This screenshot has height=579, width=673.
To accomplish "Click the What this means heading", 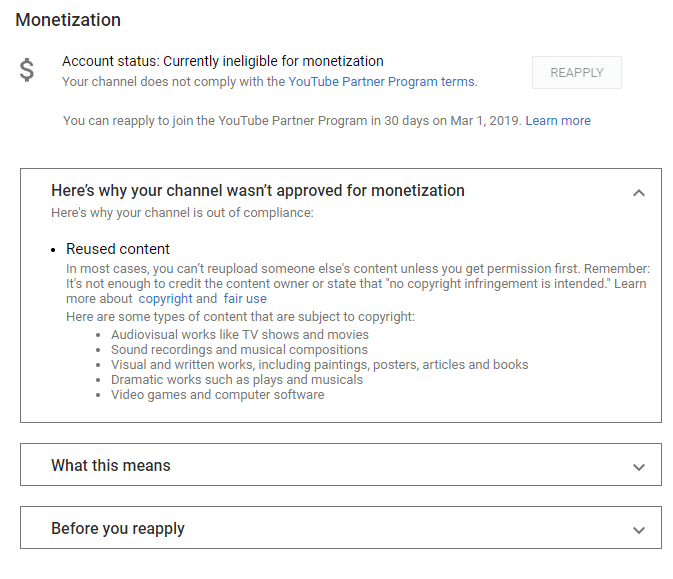I will pyautogui.click(x=111, y=465).
